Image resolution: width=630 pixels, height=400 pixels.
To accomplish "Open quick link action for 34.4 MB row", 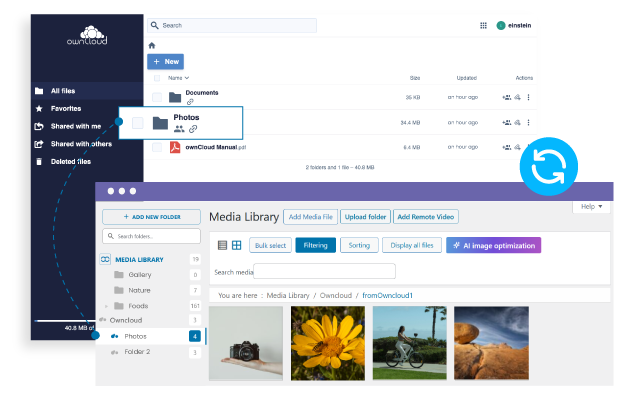I will [x=518, y=122].
